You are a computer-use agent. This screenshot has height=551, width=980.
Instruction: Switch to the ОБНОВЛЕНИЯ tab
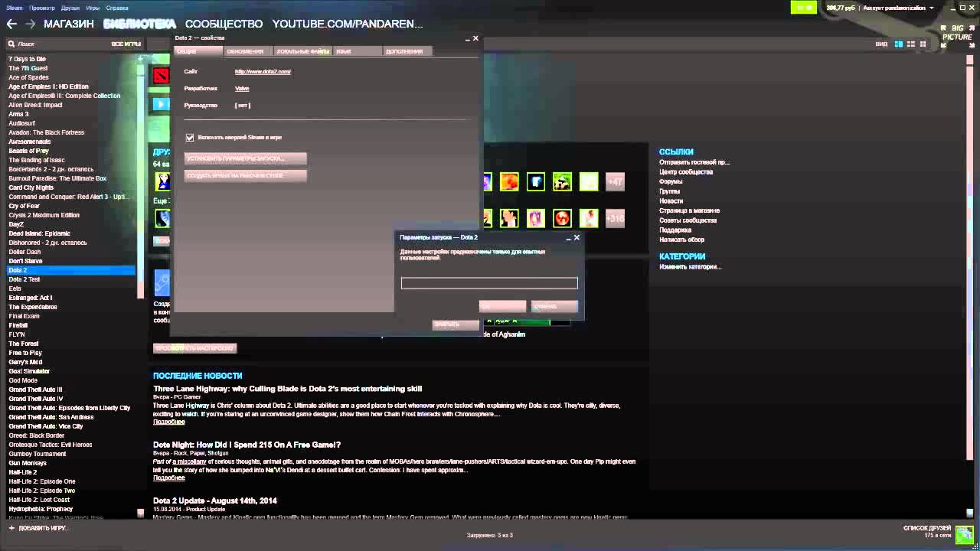[x=248, y=51]
